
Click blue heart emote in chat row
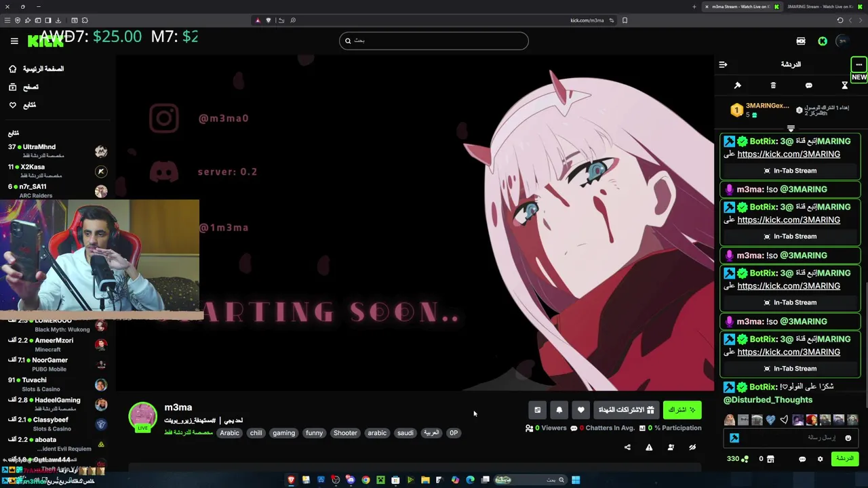point(770,420)
